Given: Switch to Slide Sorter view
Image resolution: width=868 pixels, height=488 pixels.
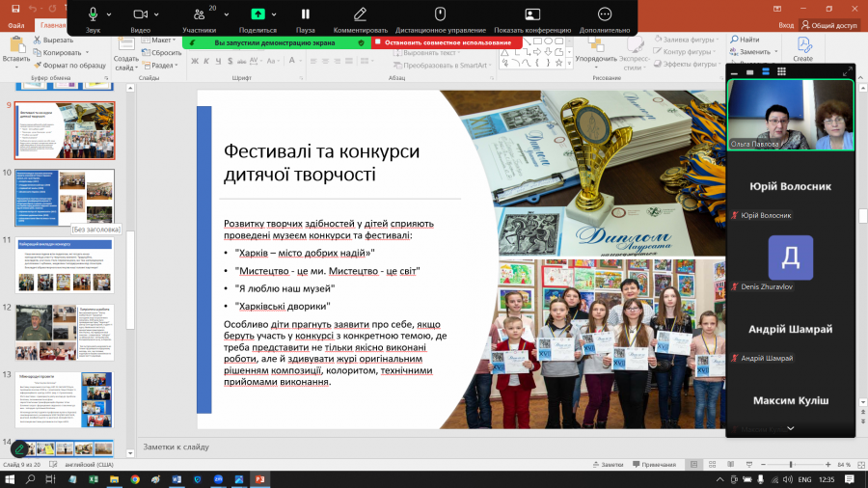Looking at the screenshot, I should coord(712,465).
